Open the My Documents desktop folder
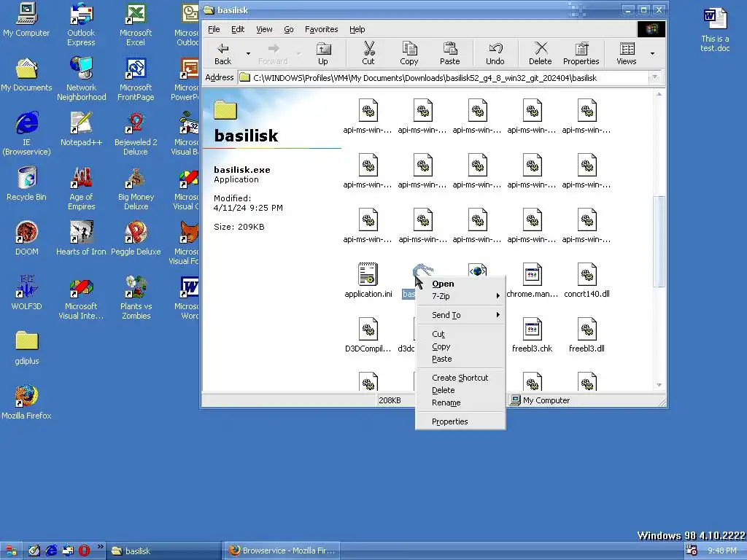The image size is (747, 560). (26, 75)
